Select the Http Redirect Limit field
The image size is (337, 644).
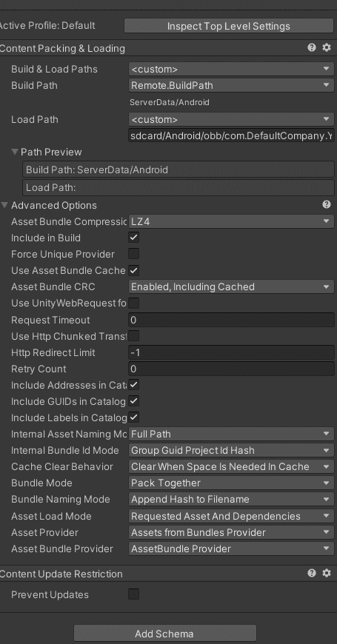pyautogui.click(x=231, y=352)
